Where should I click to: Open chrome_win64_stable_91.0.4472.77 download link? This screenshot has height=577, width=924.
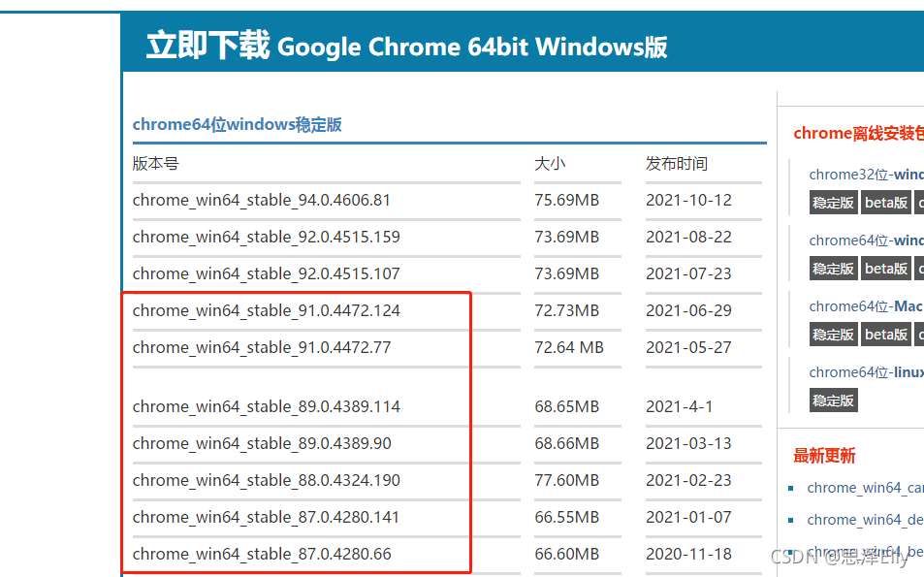pyautogui.click(x=261, y=348)
